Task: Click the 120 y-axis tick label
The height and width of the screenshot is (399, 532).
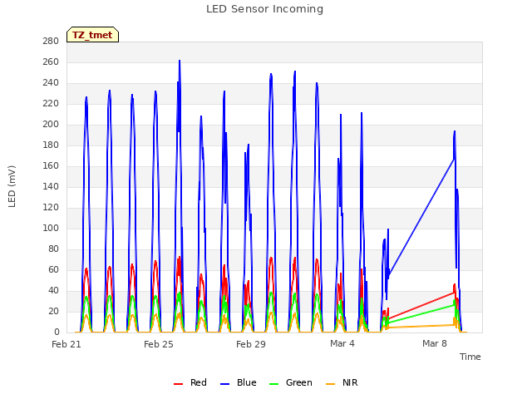Action: [x=51, y=207]
